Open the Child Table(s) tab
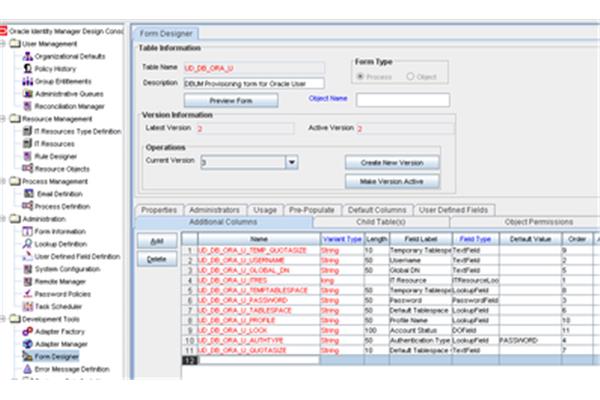Image resolution: width=600 pixels, height=400 pixels. coord(381,222)
